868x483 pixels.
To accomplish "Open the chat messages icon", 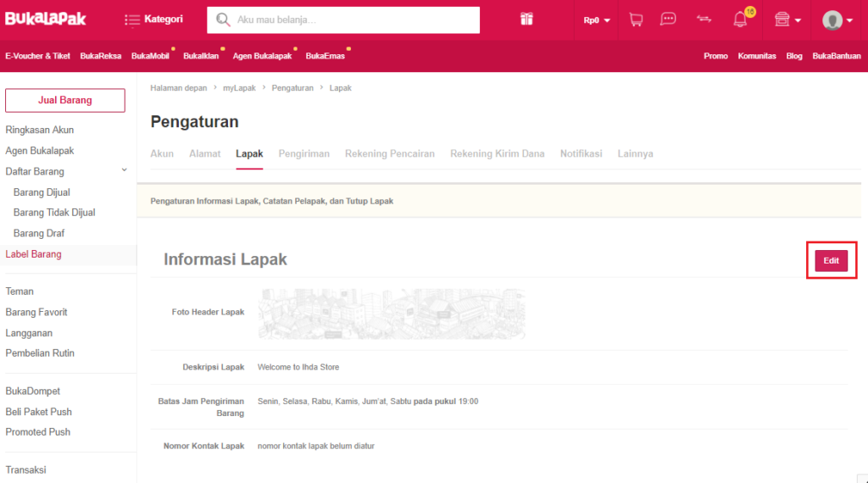I will (668, 19).
